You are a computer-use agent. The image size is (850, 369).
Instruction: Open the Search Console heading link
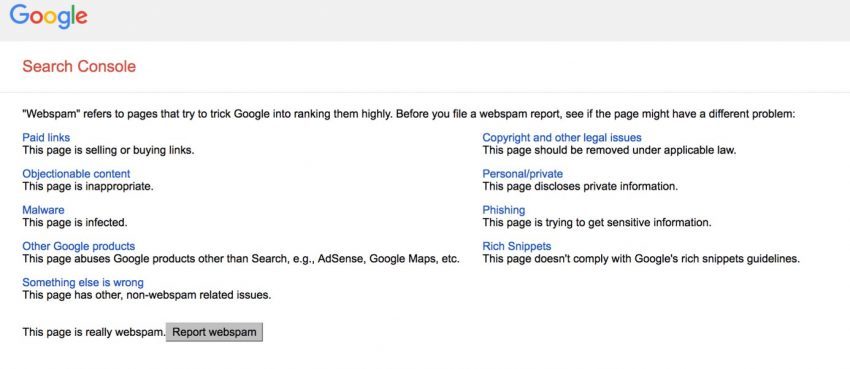coord(79,67)
